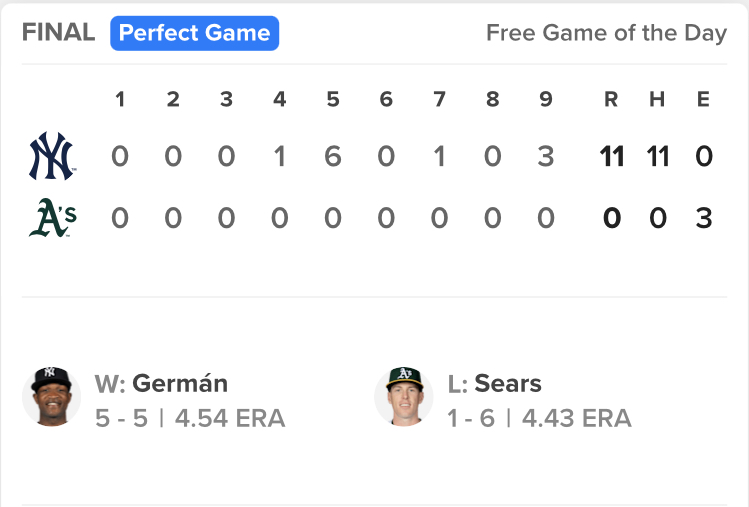Select winning pitcher name Germán
Image resolution: width=749 pixels, height=507 pixels.
pos(180,383)
